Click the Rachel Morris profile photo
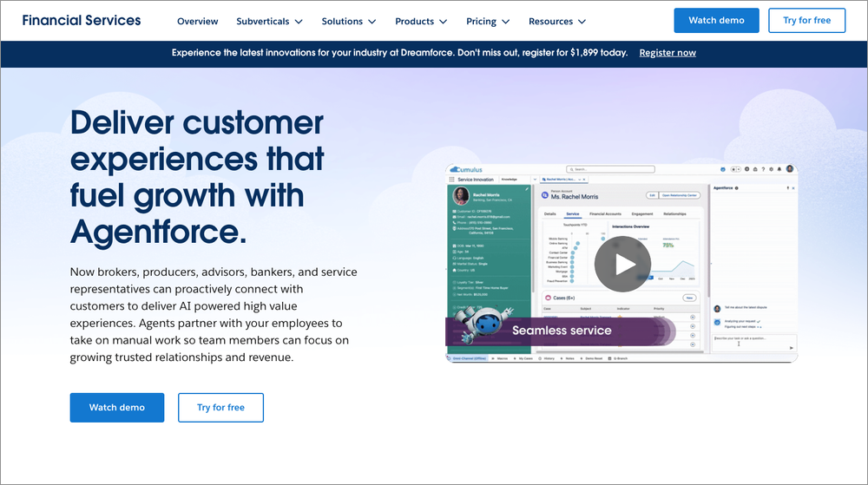The width and height of the screenshot is (868, 485). (x=461, y=196)
